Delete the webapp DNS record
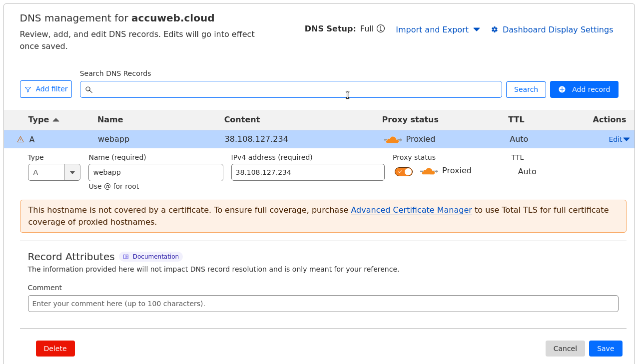 [55, 349]
